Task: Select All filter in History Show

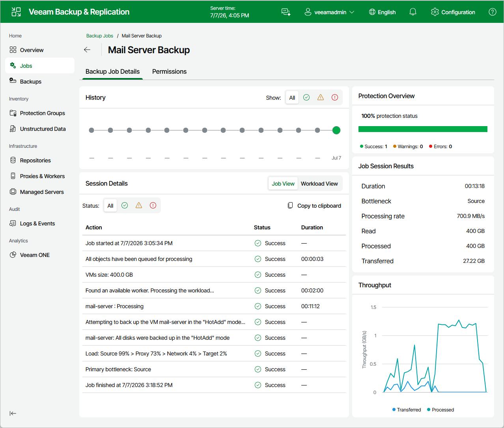Action: click(x=292, y=98)
